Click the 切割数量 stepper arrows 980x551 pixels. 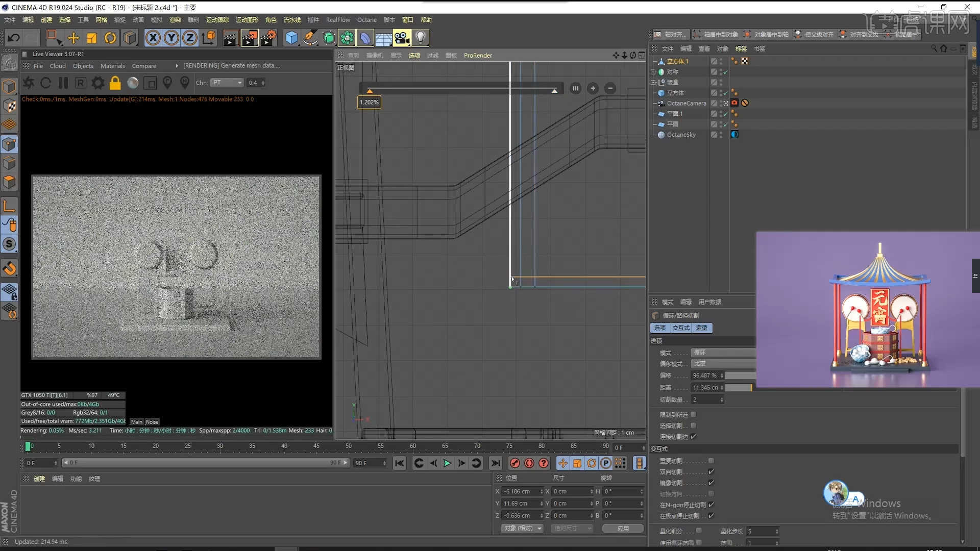coord(721,399)
